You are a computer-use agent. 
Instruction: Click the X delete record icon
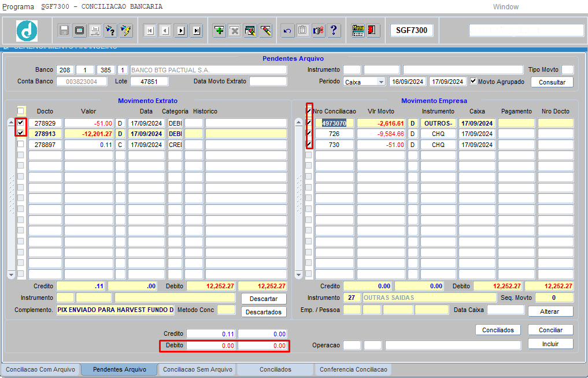235,31
